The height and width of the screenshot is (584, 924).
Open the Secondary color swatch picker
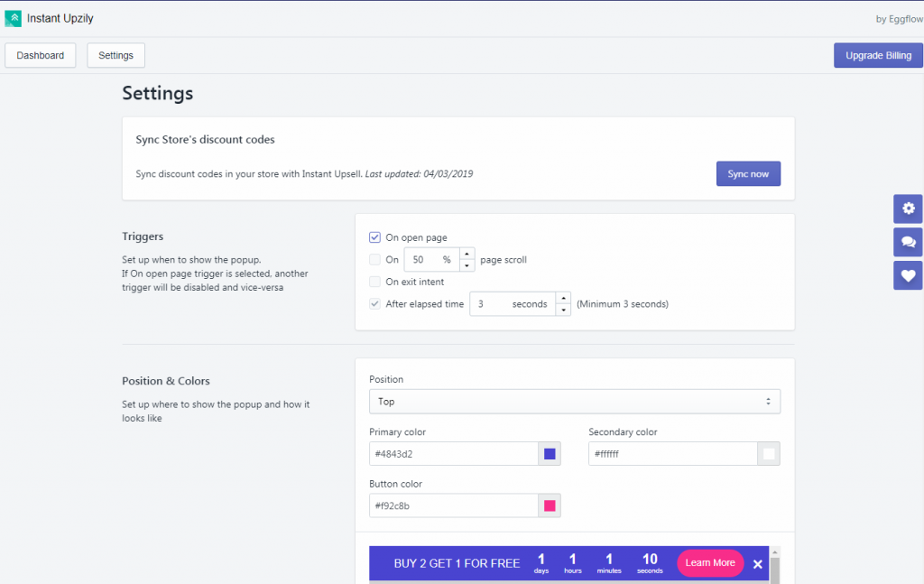tap(769, 454)
